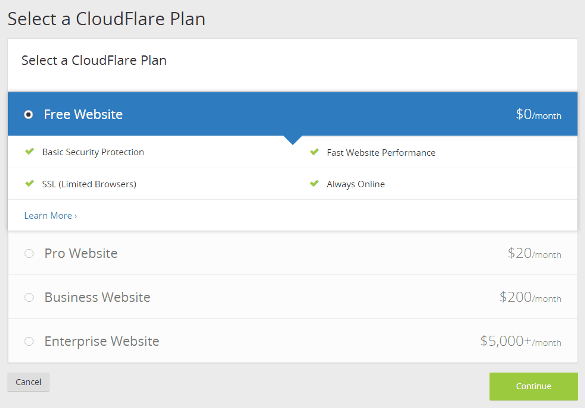The image size is (585, 408).
Task: Click the Continue button
Action: [534, 386]
